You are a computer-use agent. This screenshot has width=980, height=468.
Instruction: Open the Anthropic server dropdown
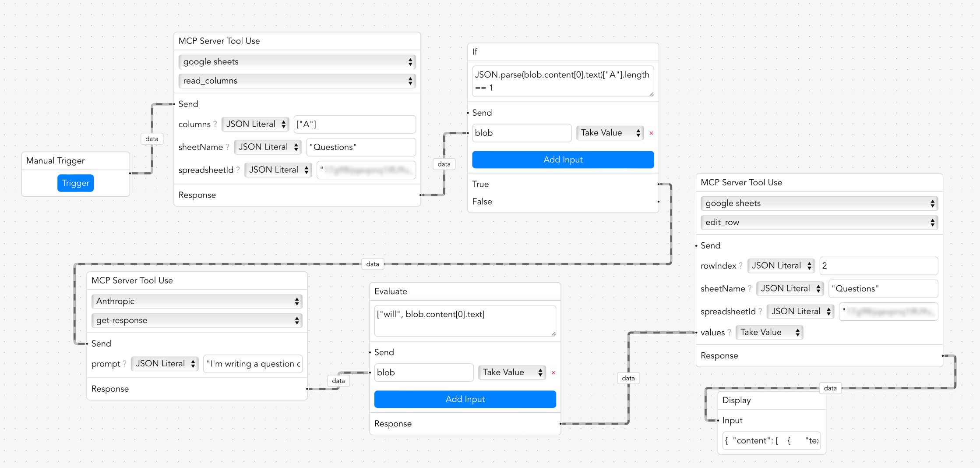196,301
